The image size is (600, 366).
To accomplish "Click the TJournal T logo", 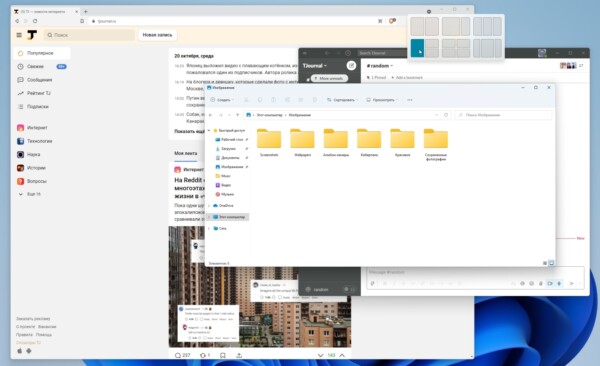I will tap(32, 35).
